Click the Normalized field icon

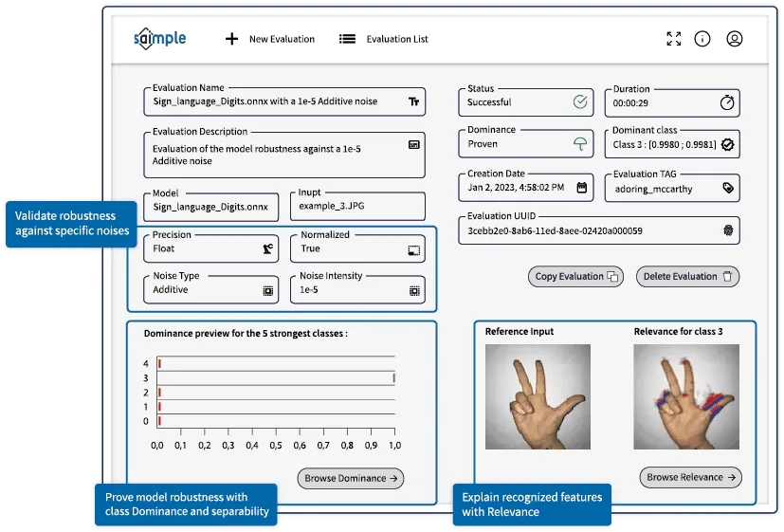(414, 250)
